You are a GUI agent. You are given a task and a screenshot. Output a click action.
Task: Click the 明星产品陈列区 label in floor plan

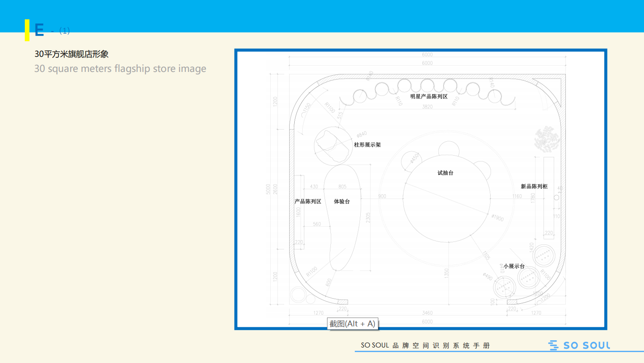(429, 96)
